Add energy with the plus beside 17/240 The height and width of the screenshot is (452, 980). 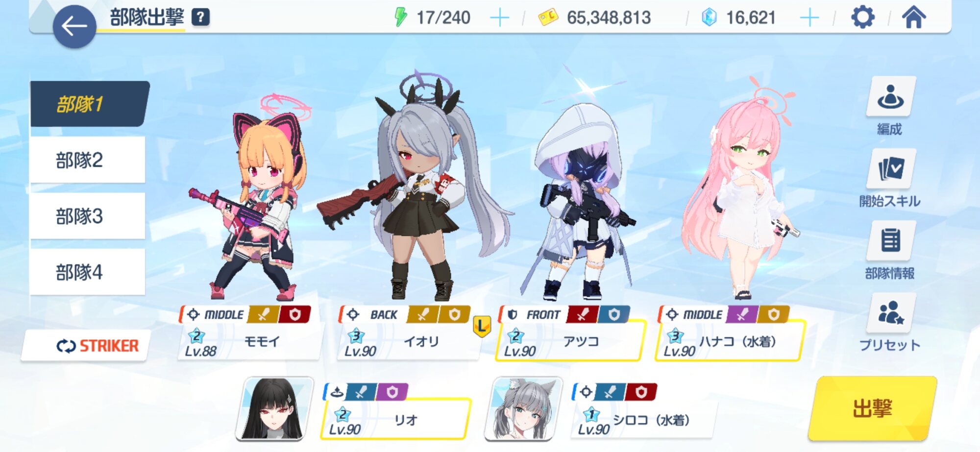499,18
